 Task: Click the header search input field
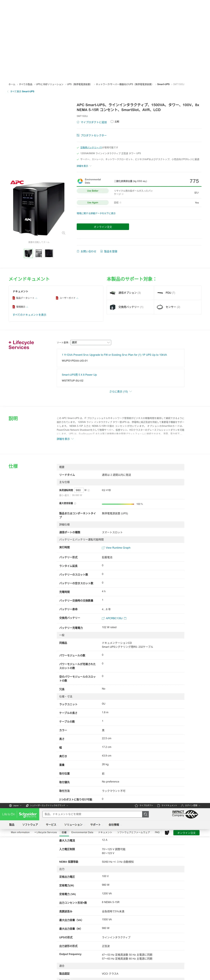pyautogui.click(x=92, y=814)
